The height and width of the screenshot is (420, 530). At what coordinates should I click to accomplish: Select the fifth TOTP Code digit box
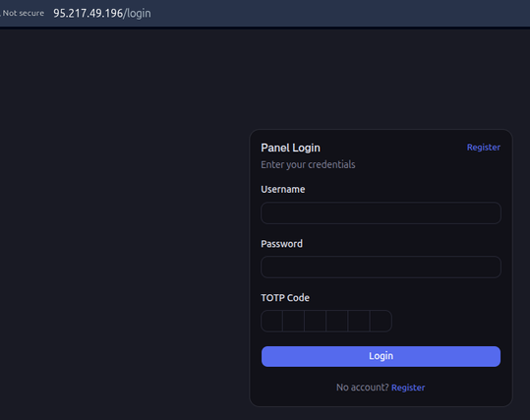(359, 321)
